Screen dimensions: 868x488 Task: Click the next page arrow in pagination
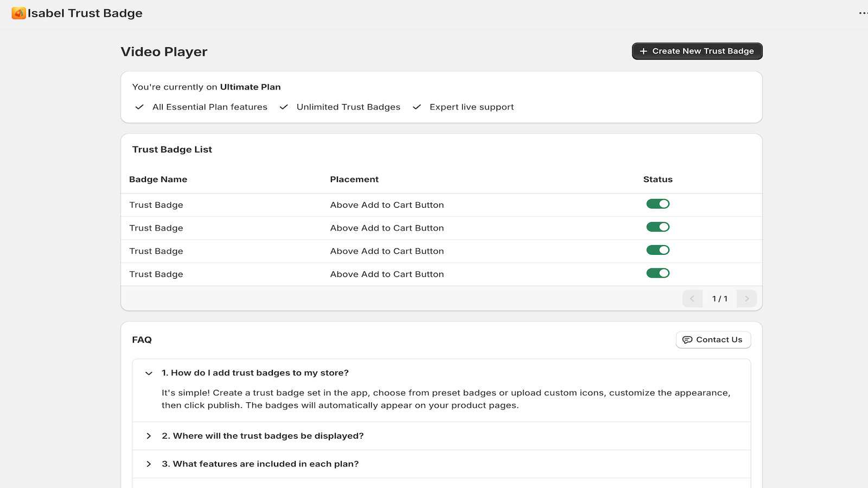[746, 298]
